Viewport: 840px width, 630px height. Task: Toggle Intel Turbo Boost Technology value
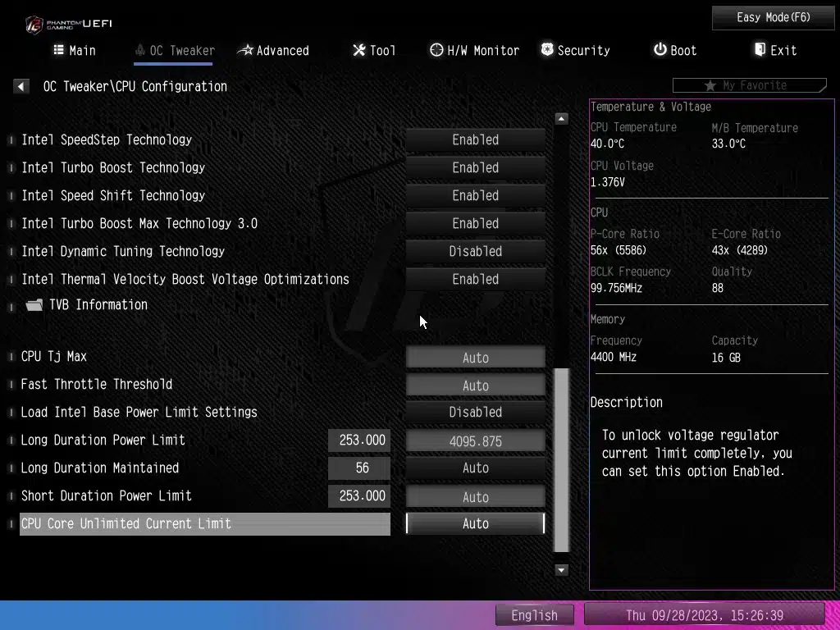click(475, 167)
